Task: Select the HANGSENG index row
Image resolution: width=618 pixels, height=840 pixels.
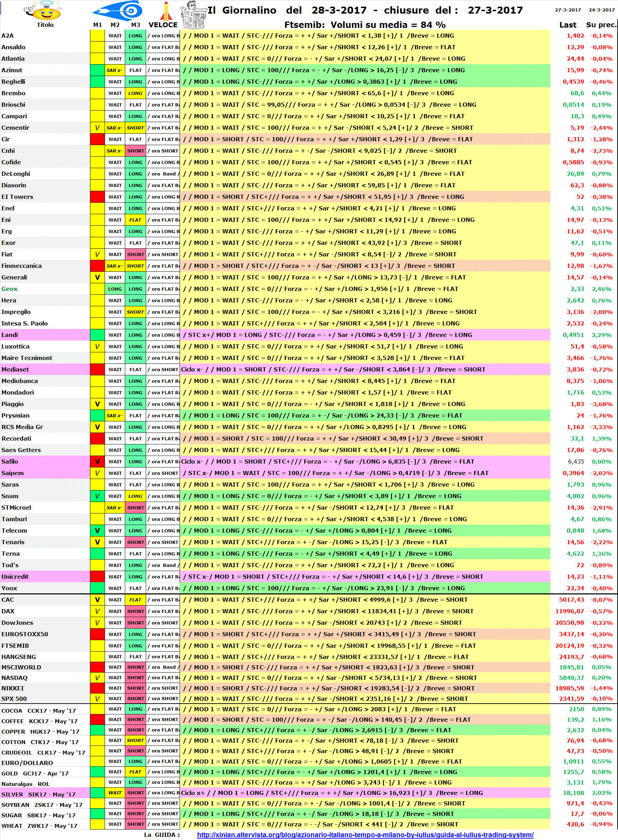Action: pyautogui.click(x=45, y=657)
